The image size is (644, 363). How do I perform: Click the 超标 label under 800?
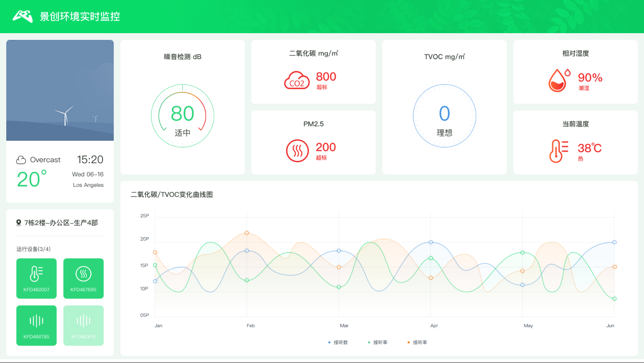pyautogui.click(x=322, y=87)
